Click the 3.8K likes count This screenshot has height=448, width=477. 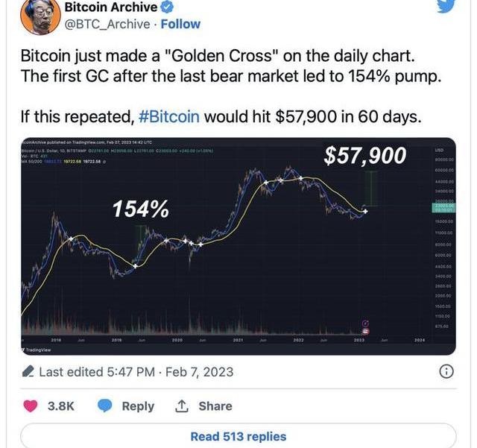coord(61,406)
